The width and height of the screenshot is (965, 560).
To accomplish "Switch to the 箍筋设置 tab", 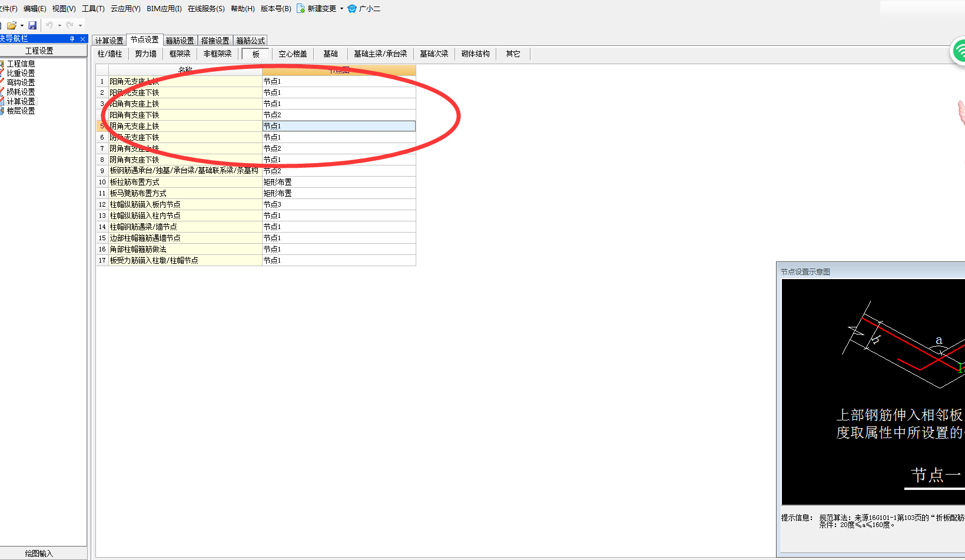I will [180, 41].
